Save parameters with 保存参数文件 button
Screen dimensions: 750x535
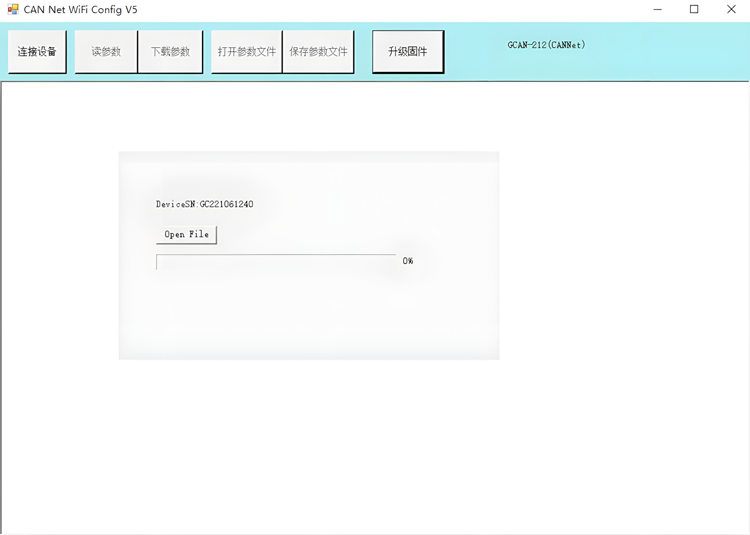[x=318, y=52]
